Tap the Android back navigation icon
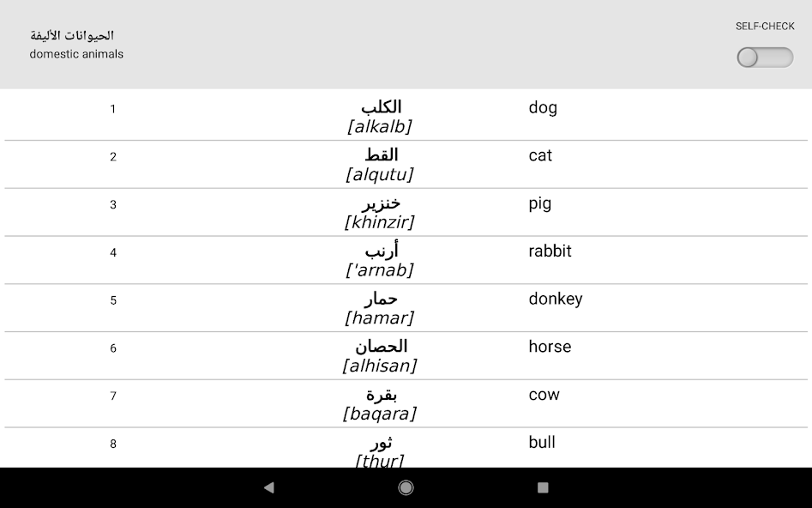The height and width of the screenshot is (508, 812). (268, 487)
